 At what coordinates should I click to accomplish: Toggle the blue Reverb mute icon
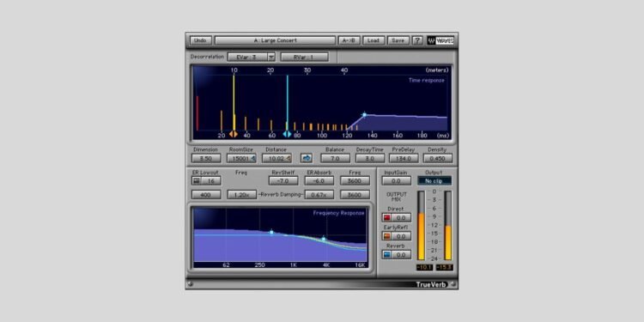pyautogui.click(x=386, y=255)
